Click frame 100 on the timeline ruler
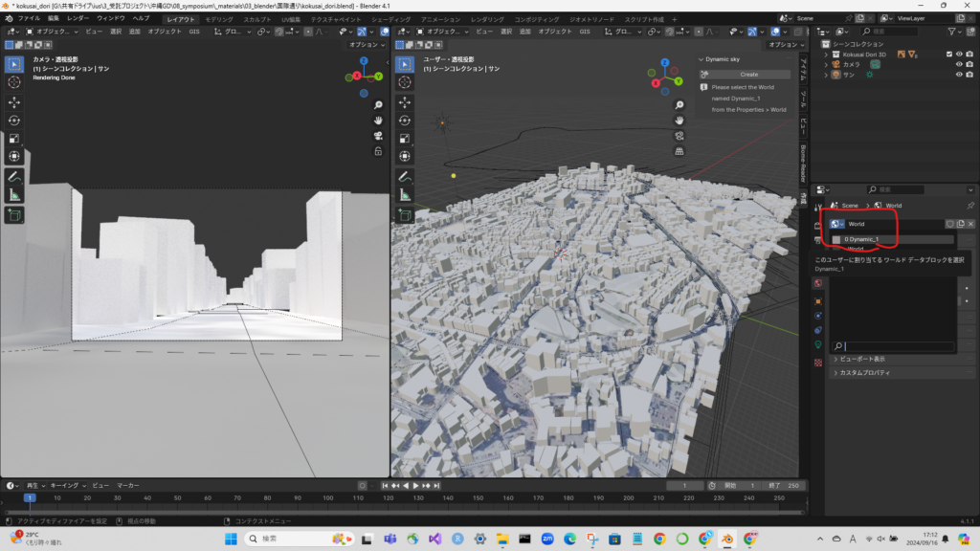 click(x=327, y=497)
